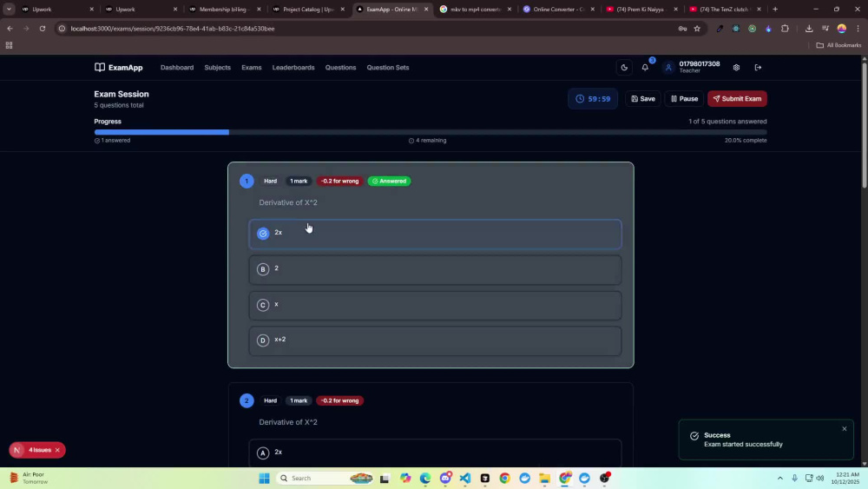Open settings gear icon in header
This screenshot has height=489, width=868.
click(x=736, y=68)
